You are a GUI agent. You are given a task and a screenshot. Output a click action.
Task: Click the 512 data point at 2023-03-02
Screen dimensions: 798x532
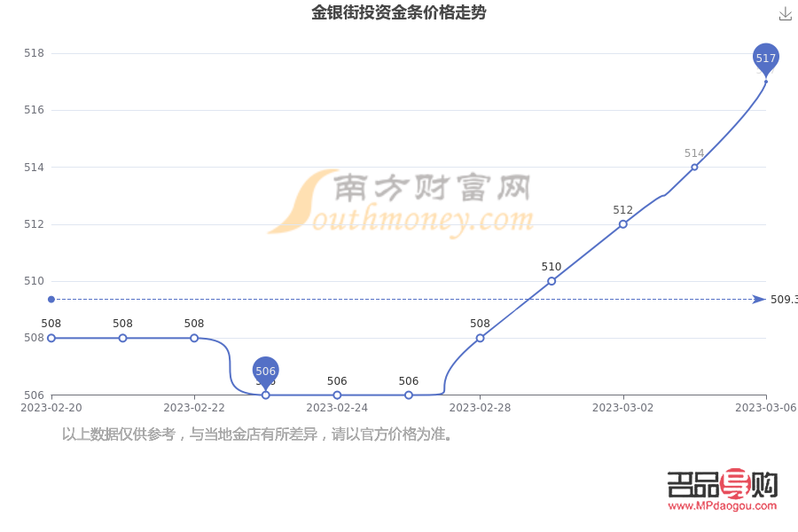[x=623, y=224]
